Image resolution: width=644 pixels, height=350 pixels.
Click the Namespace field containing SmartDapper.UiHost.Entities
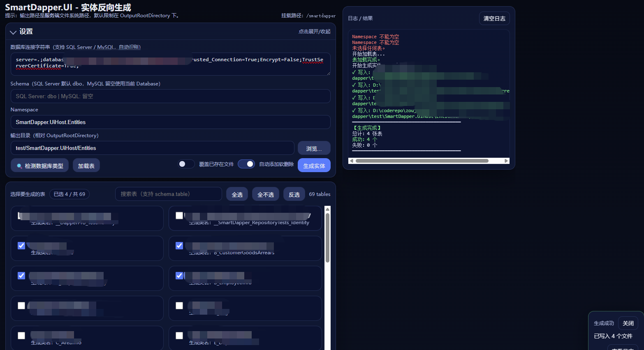[170, 122]
